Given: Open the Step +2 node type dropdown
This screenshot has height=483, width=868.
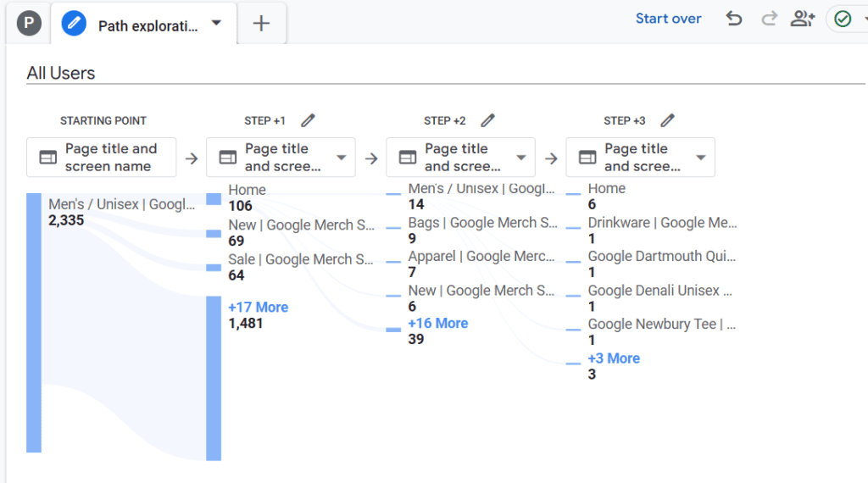Looking at the screenshot, I should [x=460, y=158].
